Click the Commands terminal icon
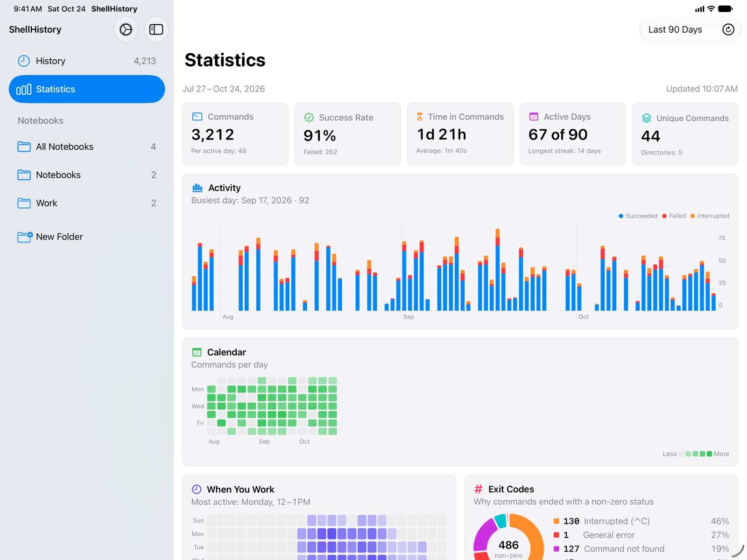The height and width of the screenshot is (560, 747). point(197,117)
